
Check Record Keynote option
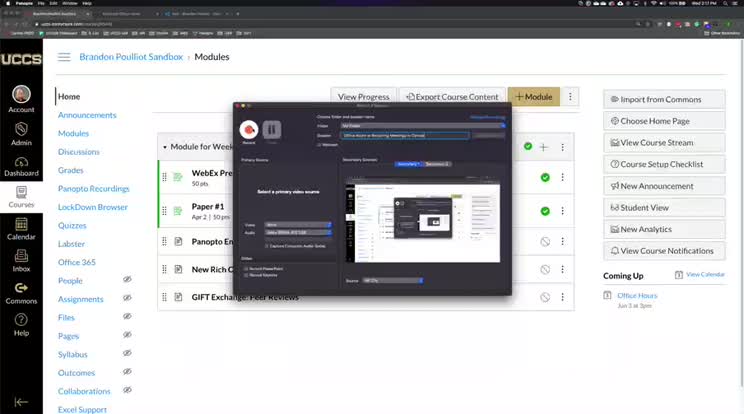(246, 275)
